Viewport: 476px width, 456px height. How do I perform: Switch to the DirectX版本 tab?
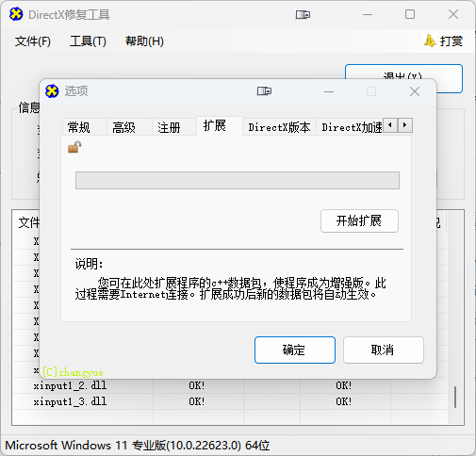point(279,127)
